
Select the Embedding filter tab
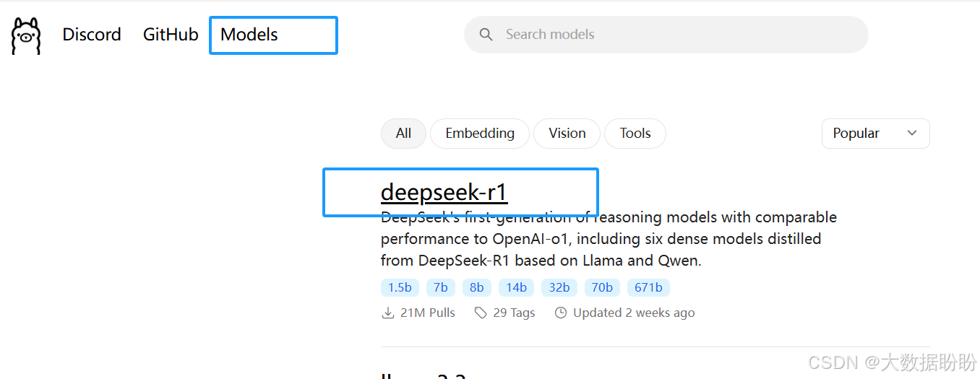click(480, 134)
